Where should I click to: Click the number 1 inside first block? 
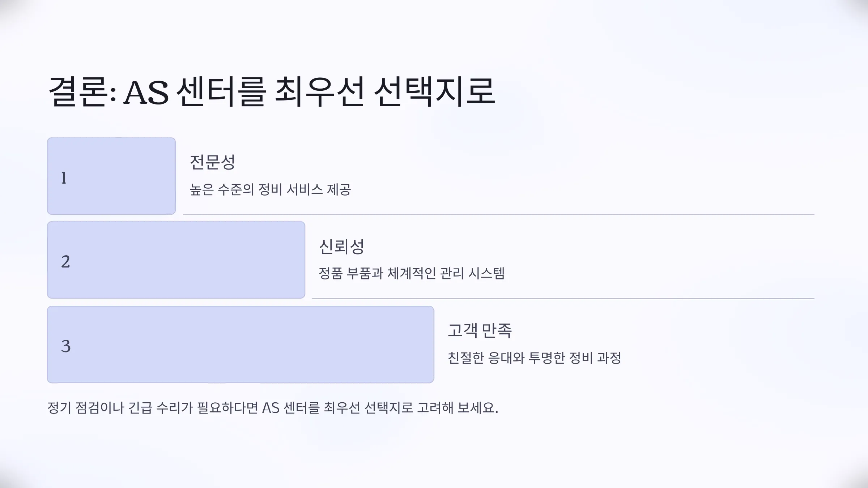tap(64, 178)
